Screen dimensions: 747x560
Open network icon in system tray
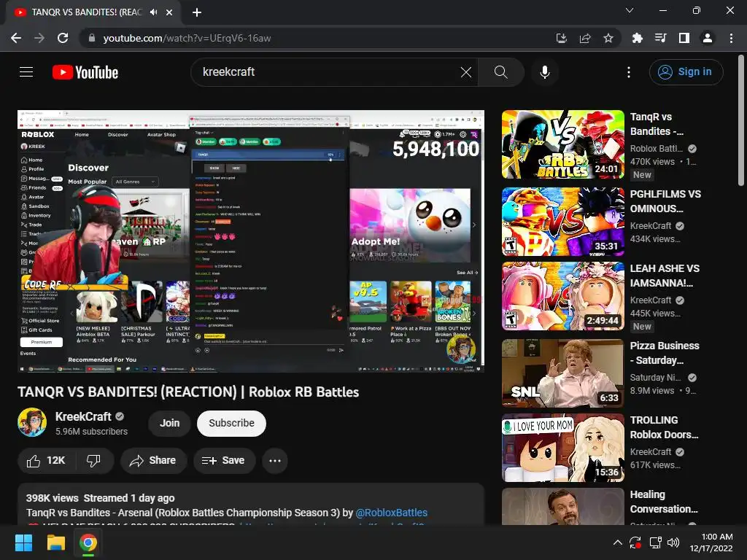pyautogui.click(x=656, y=542)
